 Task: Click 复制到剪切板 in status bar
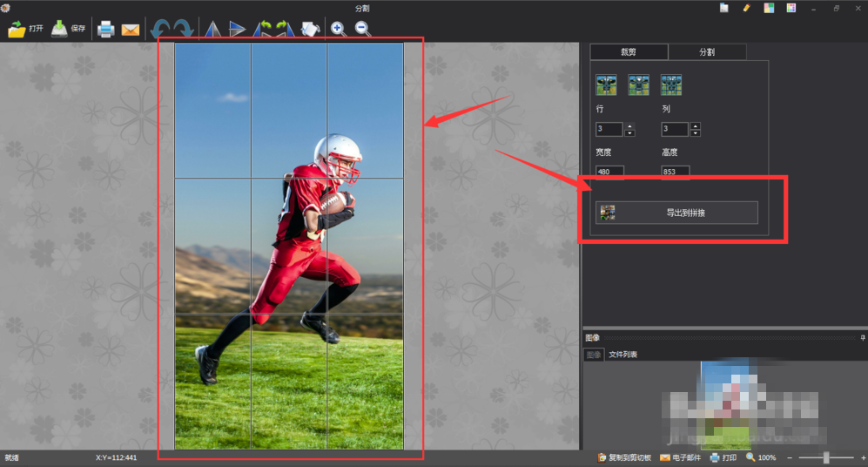pos(624,457)
